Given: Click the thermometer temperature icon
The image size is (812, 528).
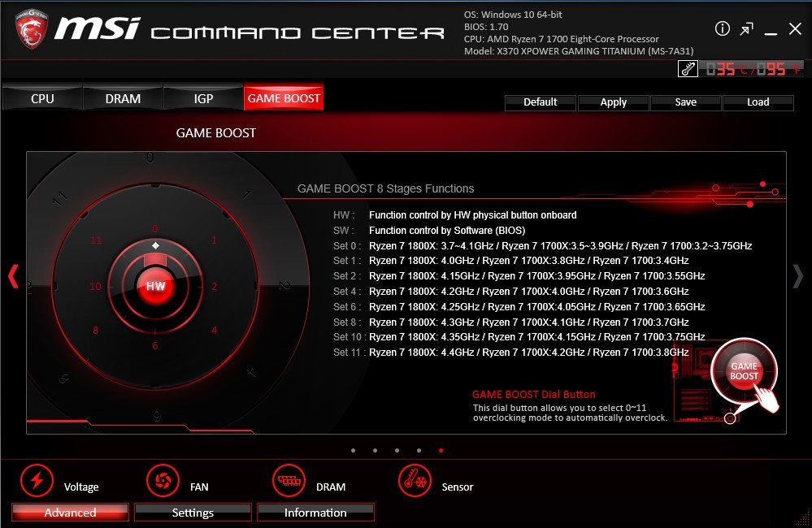Looking at the screenshot, I should tap(688, 68).
